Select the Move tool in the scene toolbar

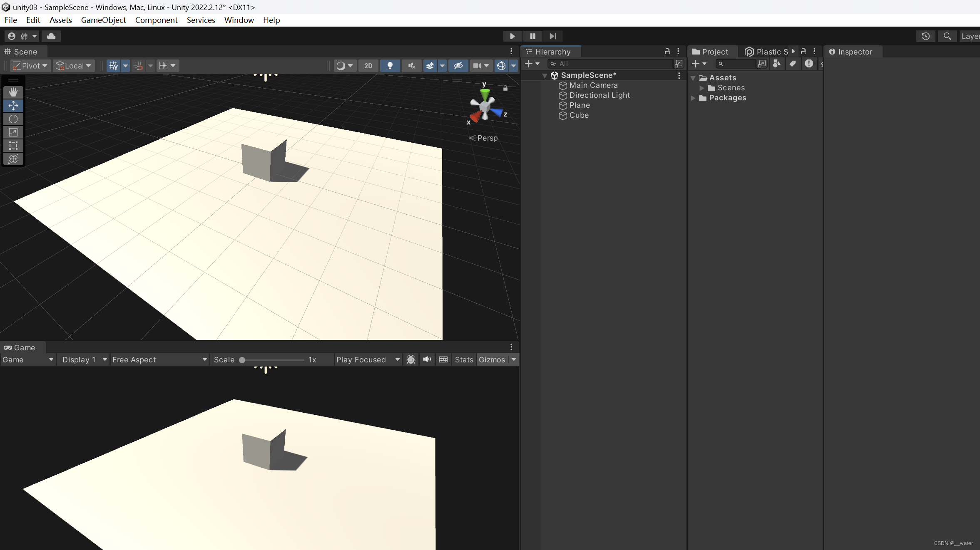(13, 105)
